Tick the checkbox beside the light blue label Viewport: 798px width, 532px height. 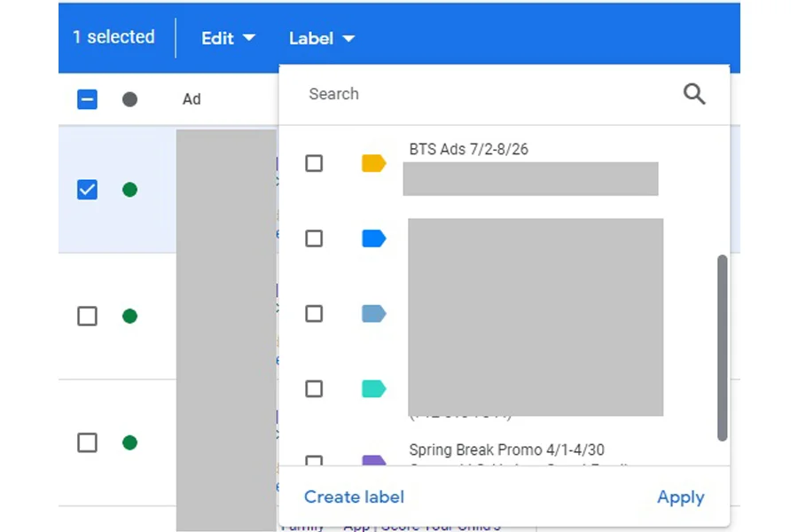pyautogui.click(x=314, y=314)
